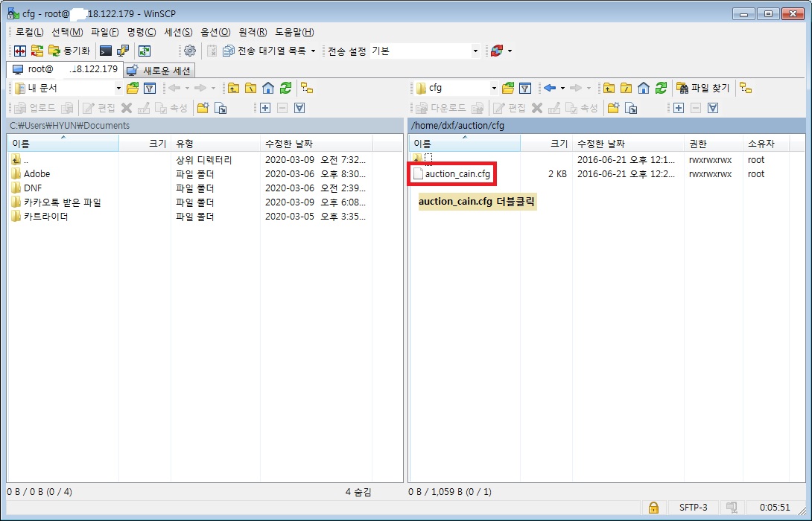Open Preferences gear icon
Screen dimensions: 812x521
pos(190,51)
